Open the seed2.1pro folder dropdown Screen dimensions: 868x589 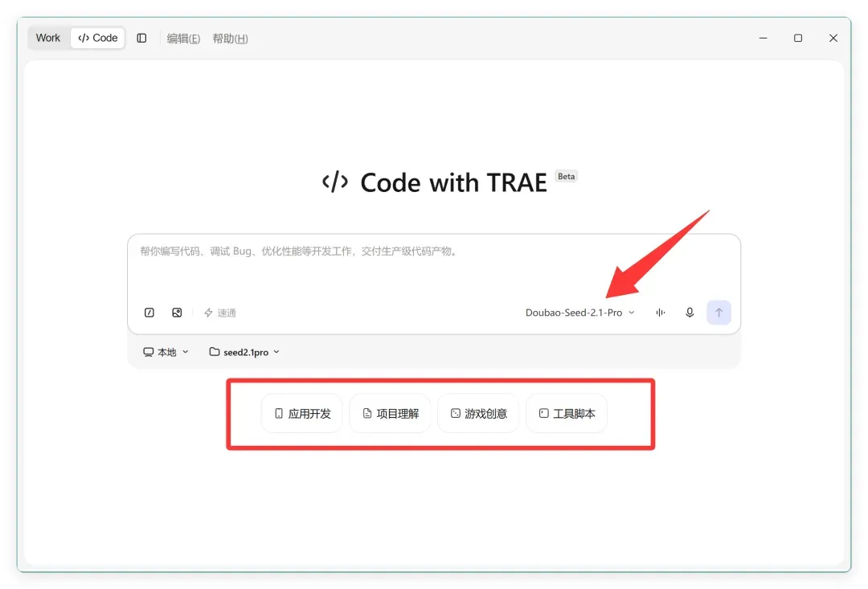(244, 352)
